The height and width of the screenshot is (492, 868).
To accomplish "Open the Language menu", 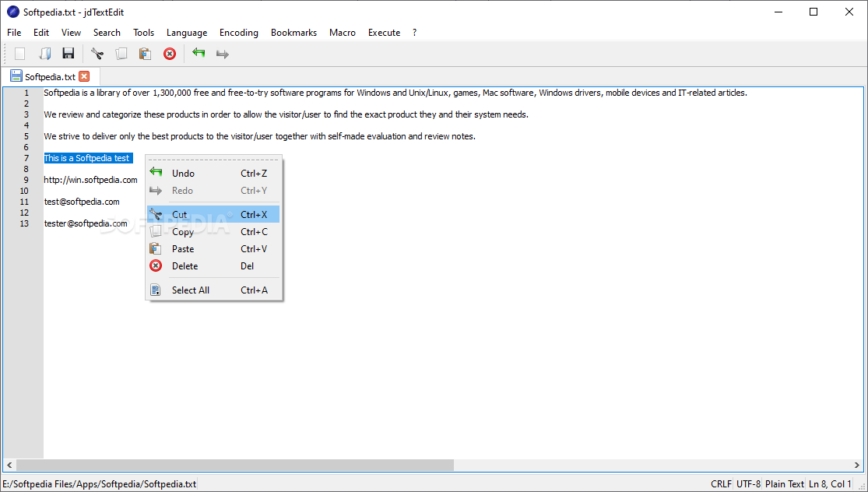I will [x=187, y=33].
